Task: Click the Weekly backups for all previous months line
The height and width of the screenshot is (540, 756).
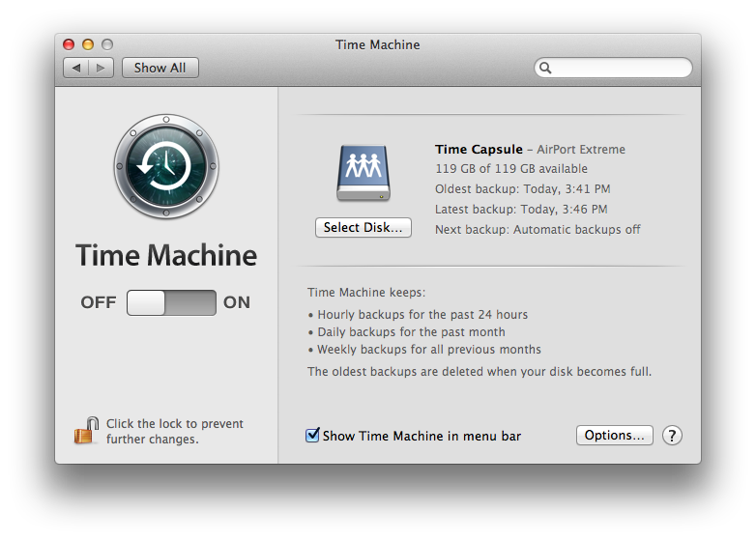Action: [424, 350]
